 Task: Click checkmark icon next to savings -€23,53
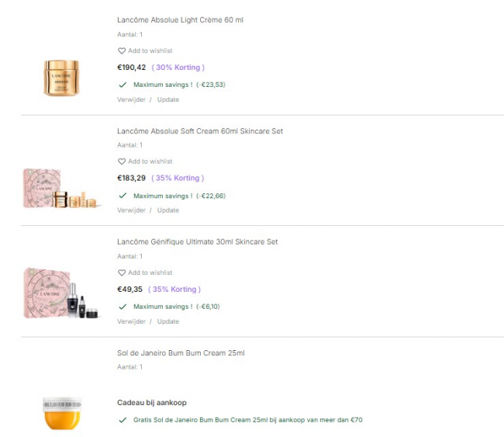click(123, 84)
